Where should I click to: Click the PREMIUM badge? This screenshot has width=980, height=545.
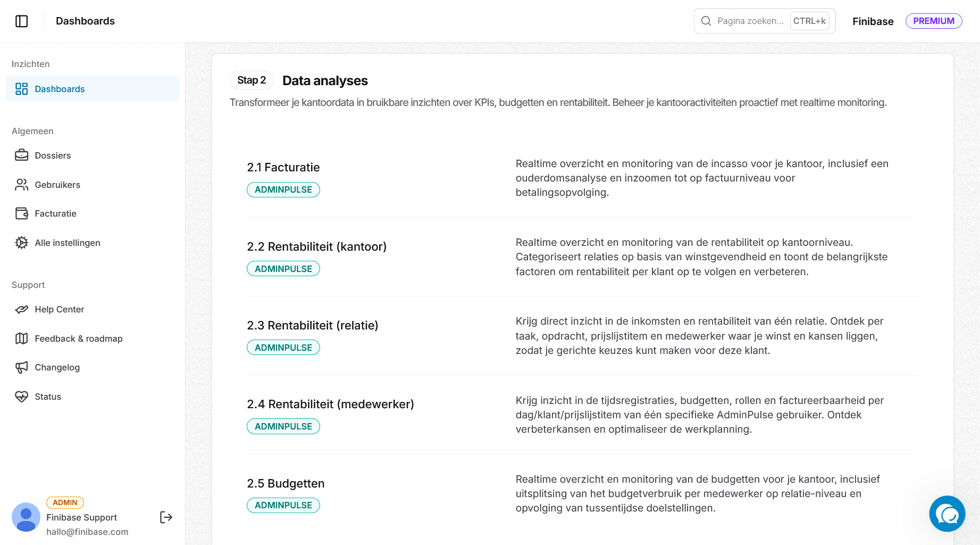click(x=934, y=21)
